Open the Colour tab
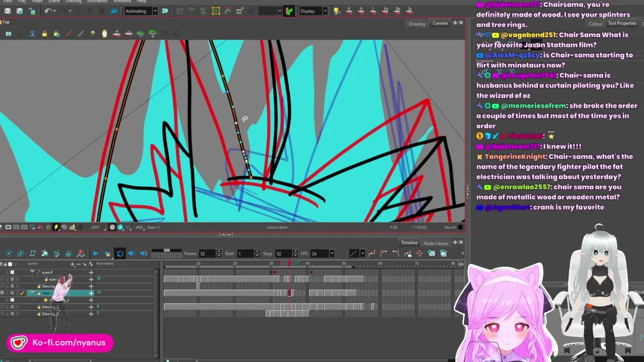This screenshot has width=644, height=362. click(595, 24)
